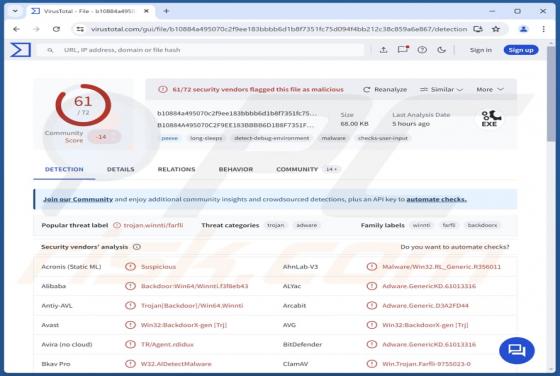Screen dimensions: 560x376
Task: Switch to the DETECTION tab
Action: pos(64,169)
